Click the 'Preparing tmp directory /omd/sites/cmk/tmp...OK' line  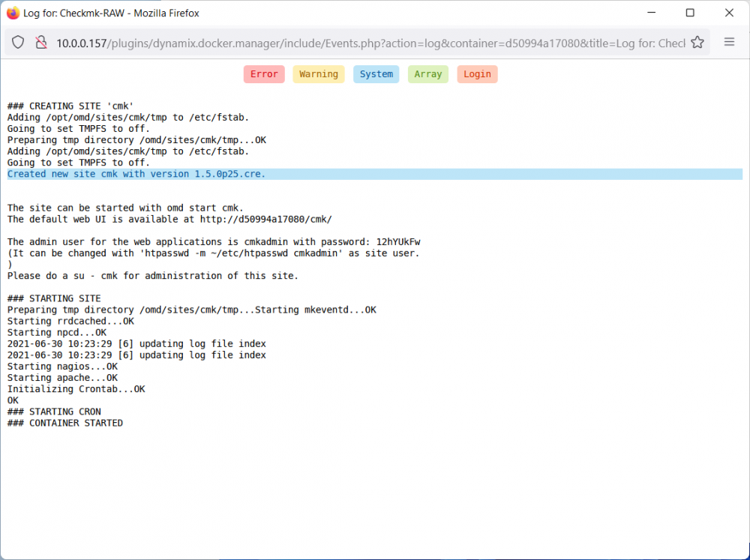point(136,140)
